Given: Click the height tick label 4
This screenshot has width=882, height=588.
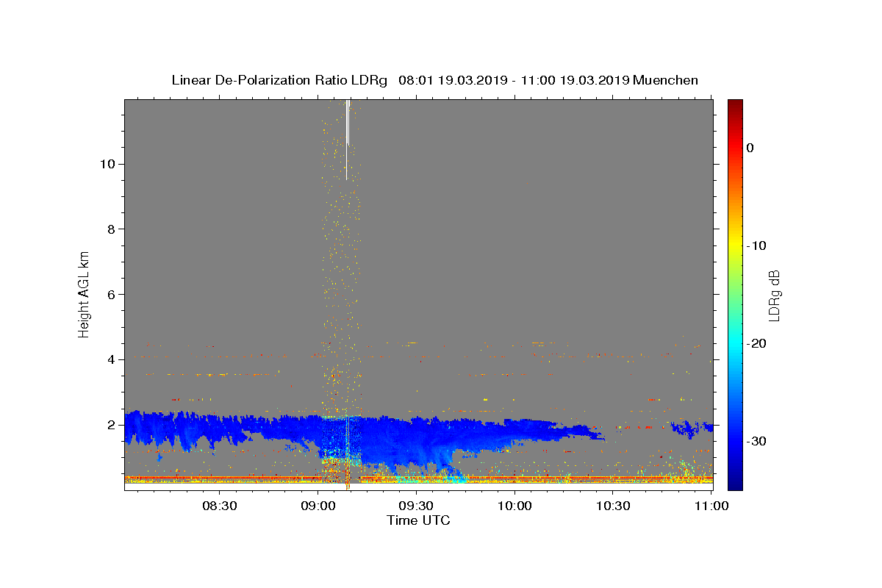Looking at the screenshot, I should tap(110, 359).
